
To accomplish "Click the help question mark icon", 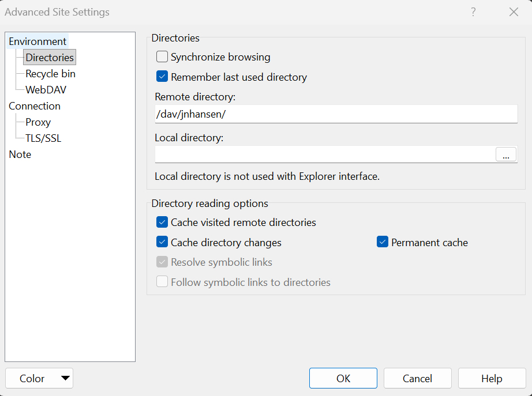I will (473, 12).
